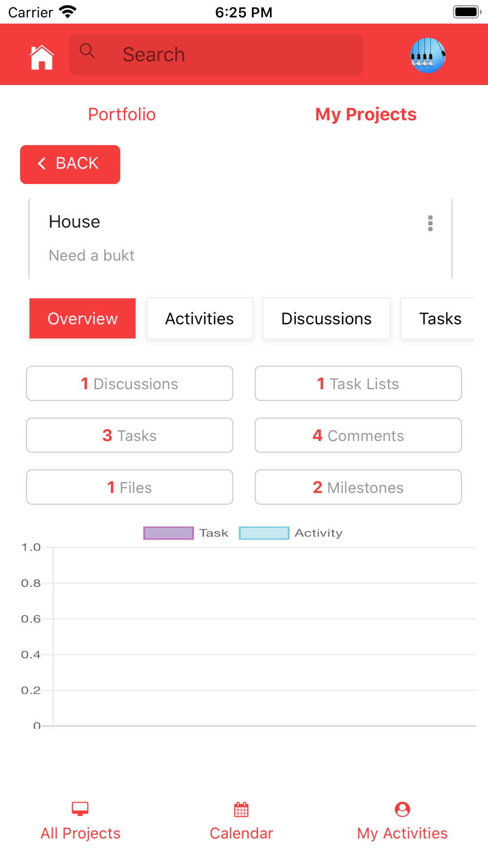Open the user profile avatar
488x868 pixels.
click(428, 55)
